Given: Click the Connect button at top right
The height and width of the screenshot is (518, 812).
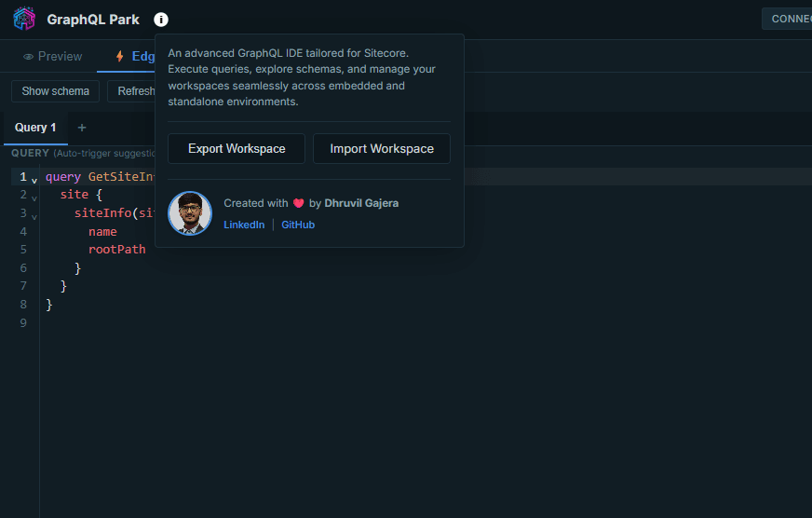Looking at the screenshot, I should [787, 19].
